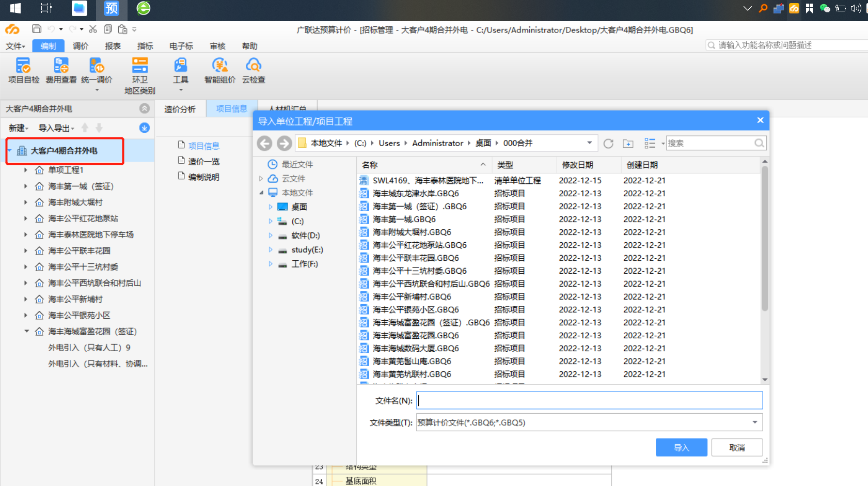Click the 项目自检 toolbar icon

(23, 71)
